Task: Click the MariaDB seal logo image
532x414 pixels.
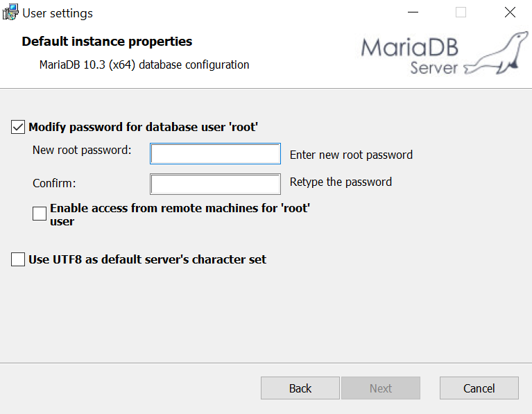Action: [497, 53]
